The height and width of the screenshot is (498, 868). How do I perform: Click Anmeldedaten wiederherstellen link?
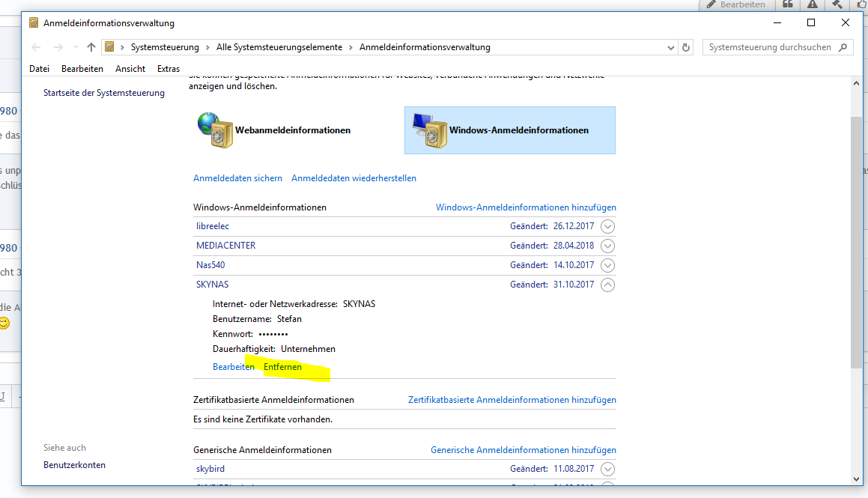353,178
